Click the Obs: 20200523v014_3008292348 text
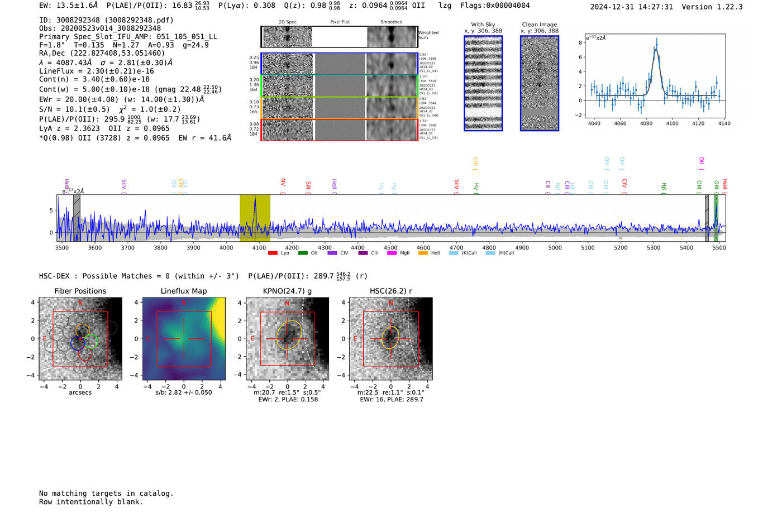Screen dimensions: 782x532 [100, 28]
